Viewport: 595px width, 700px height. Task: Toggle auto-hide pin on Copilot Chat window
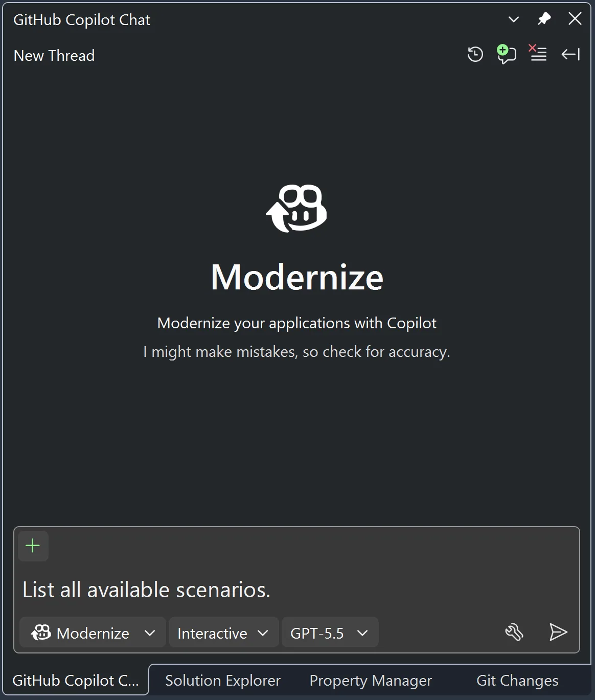pyautogui.click(x=544, y=19)
